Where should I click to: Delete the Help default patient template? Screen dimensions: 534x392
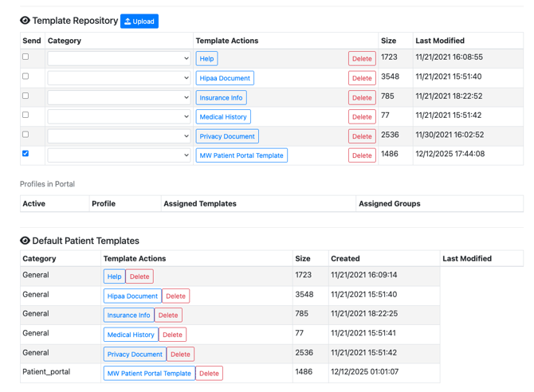pos(139,276)
